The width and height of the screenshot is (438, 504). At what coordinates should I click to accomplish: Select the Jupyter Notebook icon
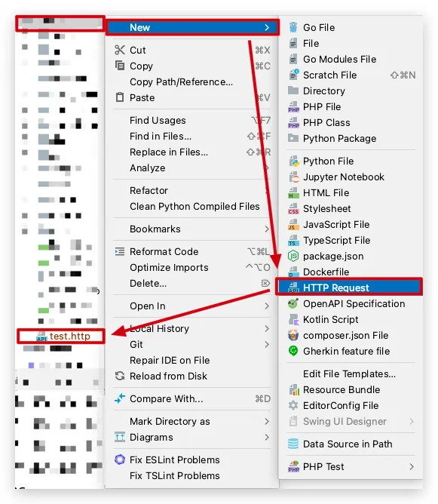(x=293, y=177)
